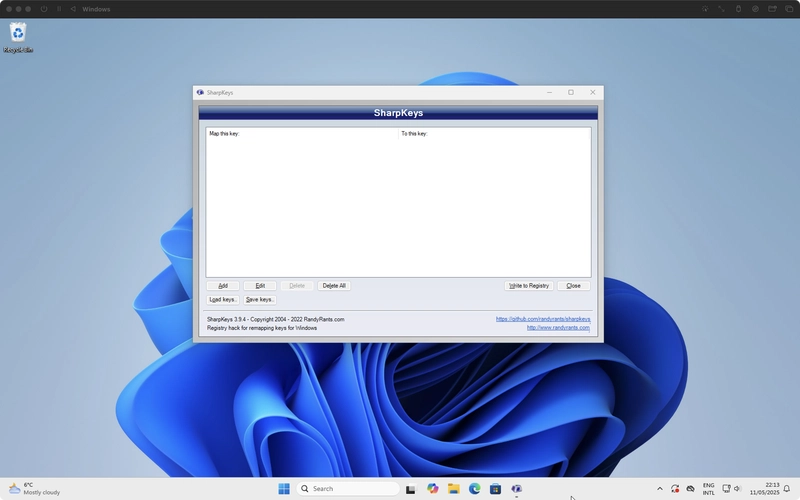Expand hidden system tray icons chevron
800x500 pixels.
click(x=660, y=489)
